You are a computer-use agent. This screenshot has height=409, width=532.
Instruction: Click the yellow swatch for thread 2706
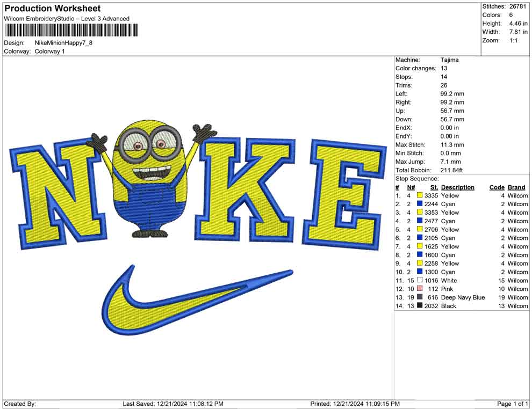pos(420,229)
